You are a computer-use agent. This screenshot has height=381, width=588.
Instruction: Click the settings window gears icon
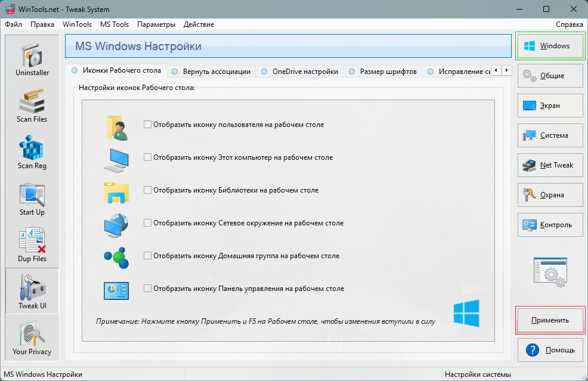click(550, 272)
